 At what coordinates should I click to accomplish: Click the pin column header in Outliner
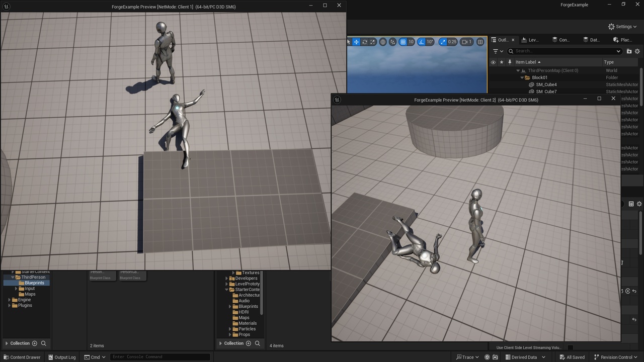coord(510,62)
